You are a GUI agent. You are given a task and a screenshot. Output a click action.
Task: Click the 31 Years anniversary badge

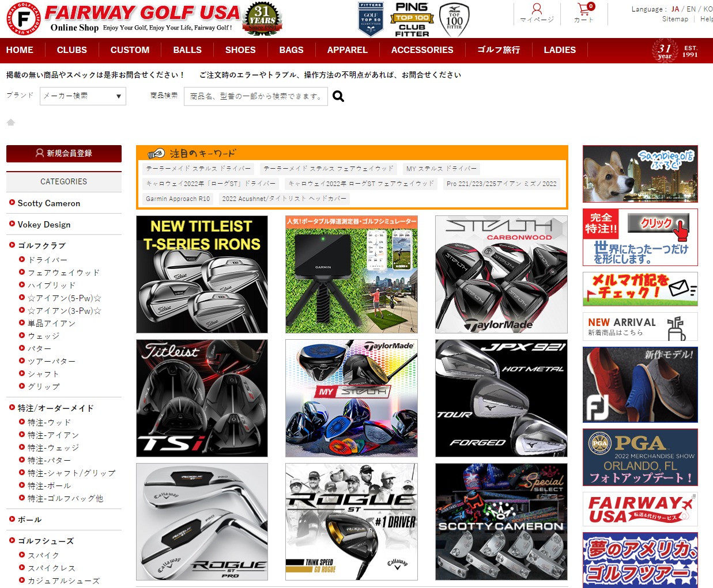pyautogui.click(x=263, y=19)
